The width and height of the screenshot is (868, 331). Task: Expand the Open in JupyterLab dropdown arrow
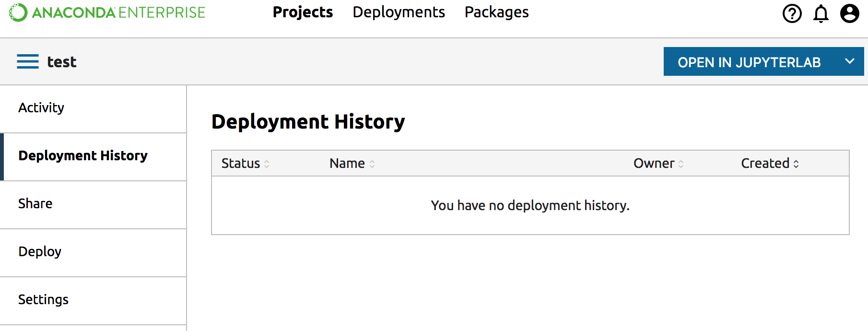pyautogui.click(x=849, y=61)
